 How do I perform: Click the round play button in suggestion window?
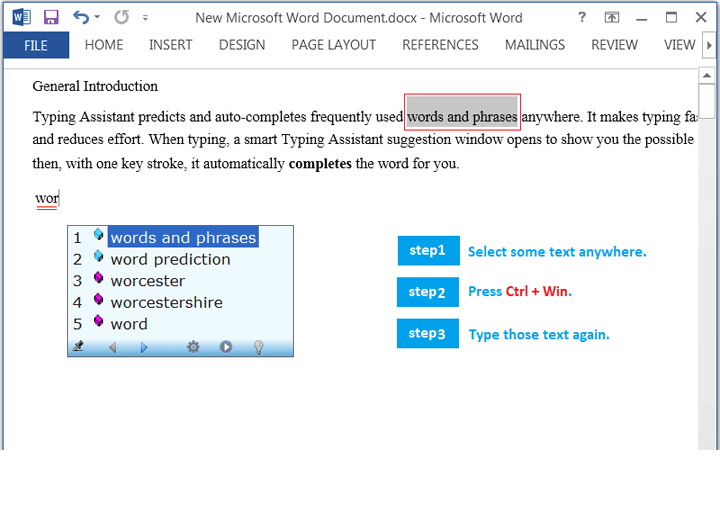225,347
